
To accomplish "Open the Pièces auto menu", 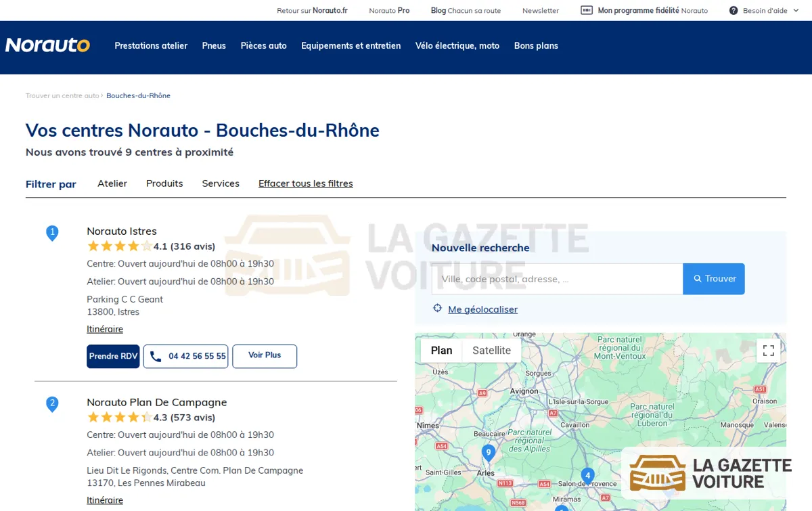I will [264, 46].
